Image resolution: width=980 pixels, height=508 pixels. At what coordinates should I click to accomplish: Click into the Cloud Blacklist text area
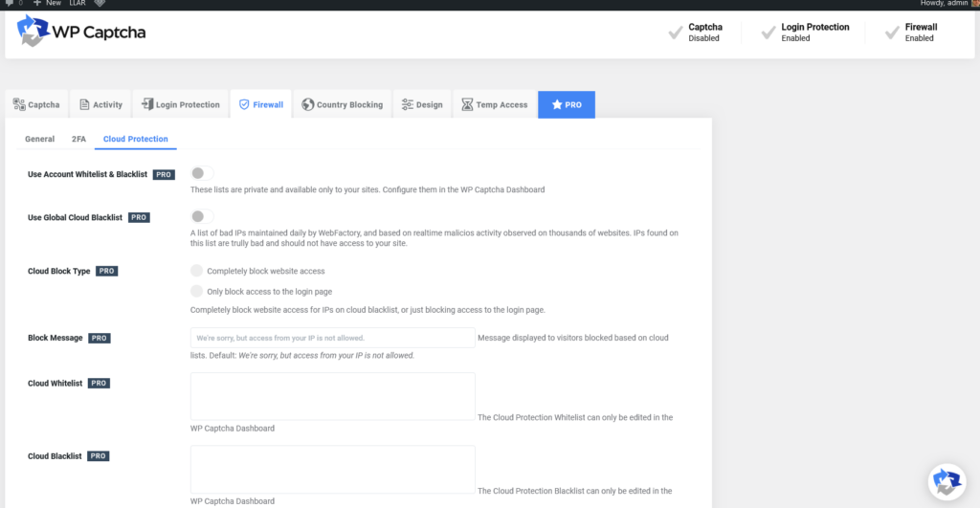click(332, 470)
